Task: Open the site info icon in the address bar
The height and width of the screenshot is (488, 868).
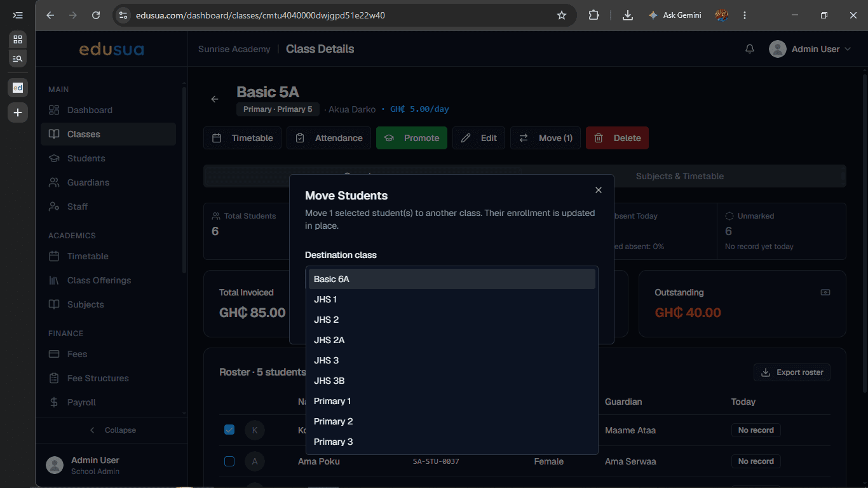Action: pos(123,15)
